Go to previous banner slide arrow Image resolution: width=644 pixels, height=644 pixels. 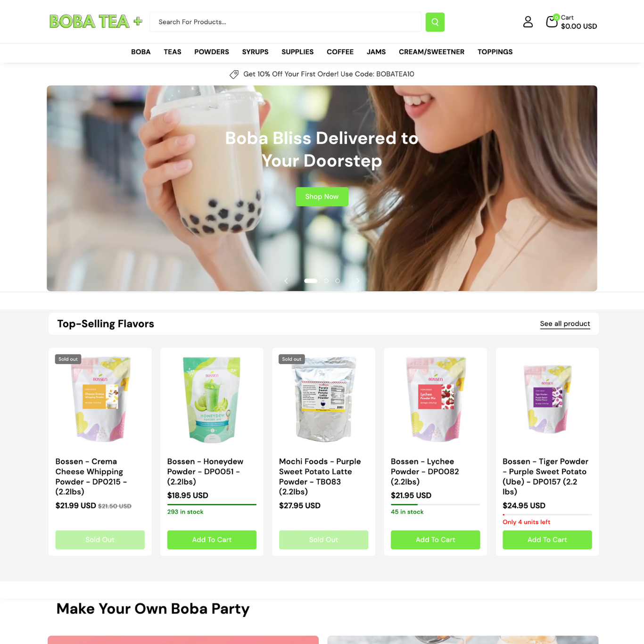point(286,281)
